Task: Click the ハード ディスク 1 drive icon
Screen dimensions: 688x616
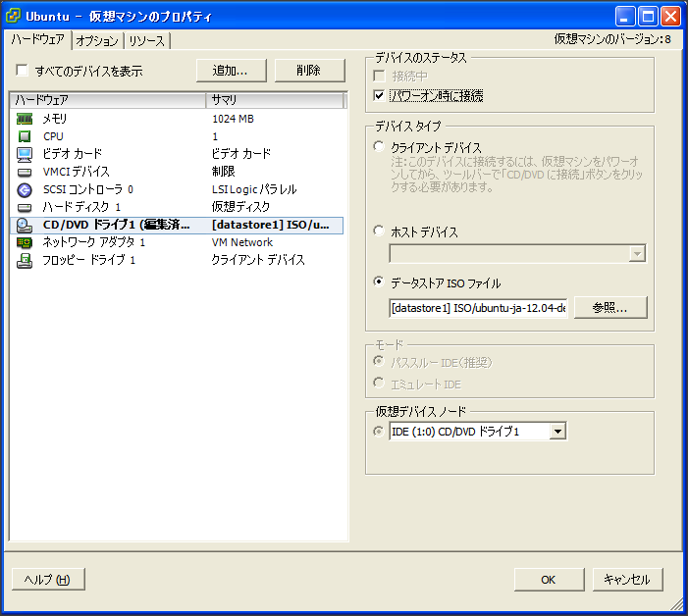Action: pyautogui.click(x=25, y=207)
